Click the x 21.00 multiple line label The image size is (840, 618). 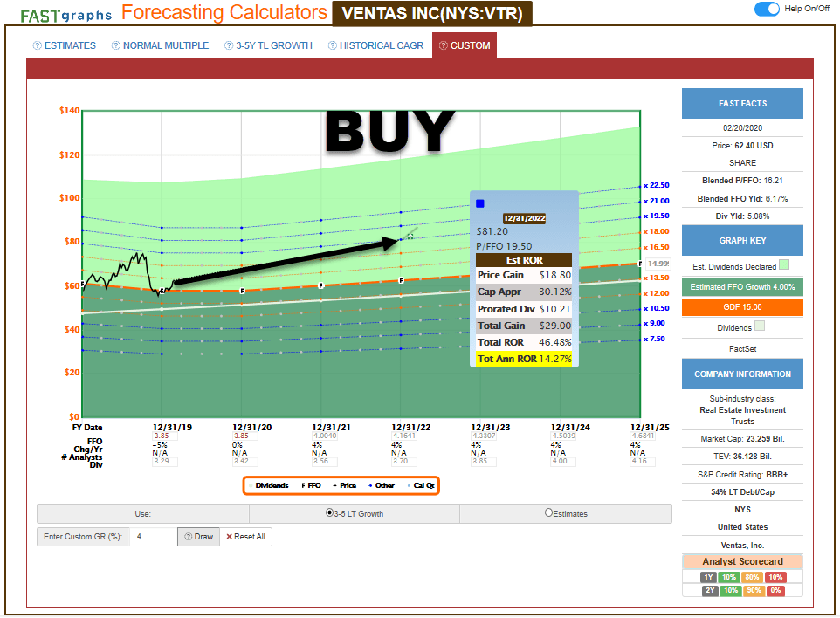click(657, 201)
